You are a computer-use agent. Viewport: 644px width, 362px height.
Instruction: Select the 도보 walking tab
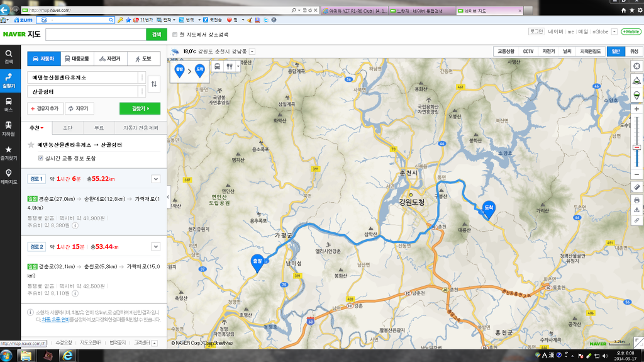click(143, 59)
